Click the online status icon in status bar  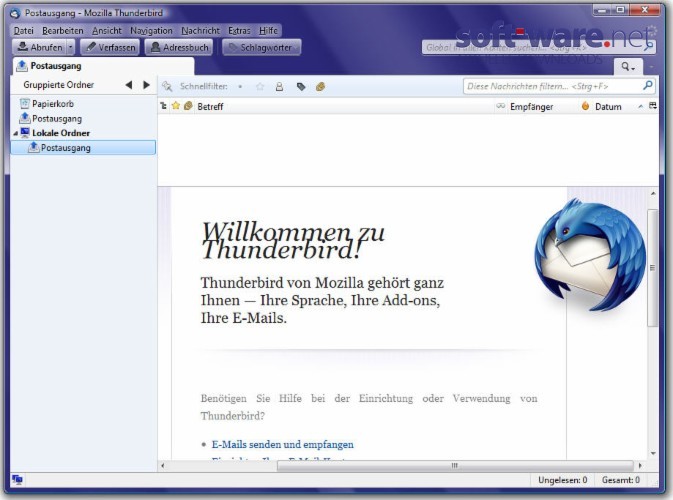[x=18, y=479]
